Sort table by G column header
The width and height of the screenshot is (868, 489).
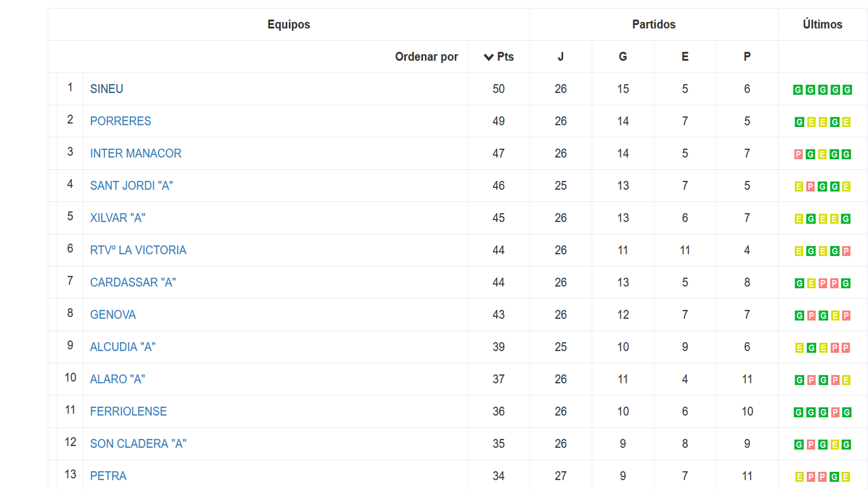click(623, 57)
